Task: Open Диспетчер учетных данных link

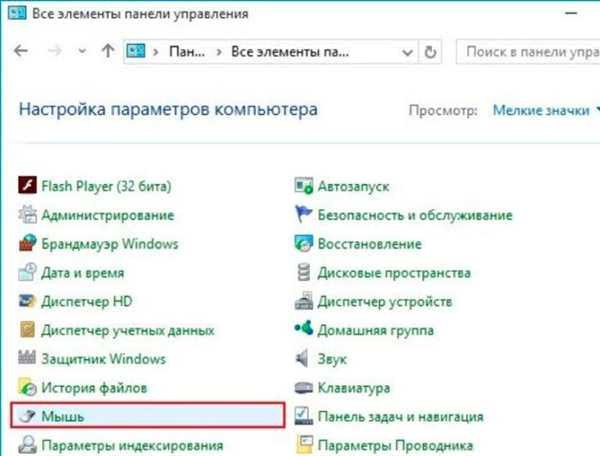Action: pos(128,330)
